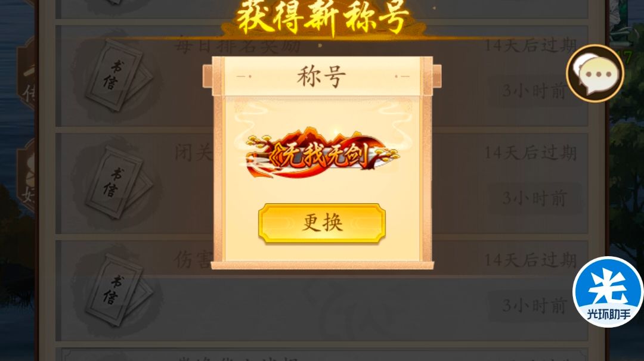Open the second 书信 letter icon
This screenshot has width=644, height=361.
point(117,182)
